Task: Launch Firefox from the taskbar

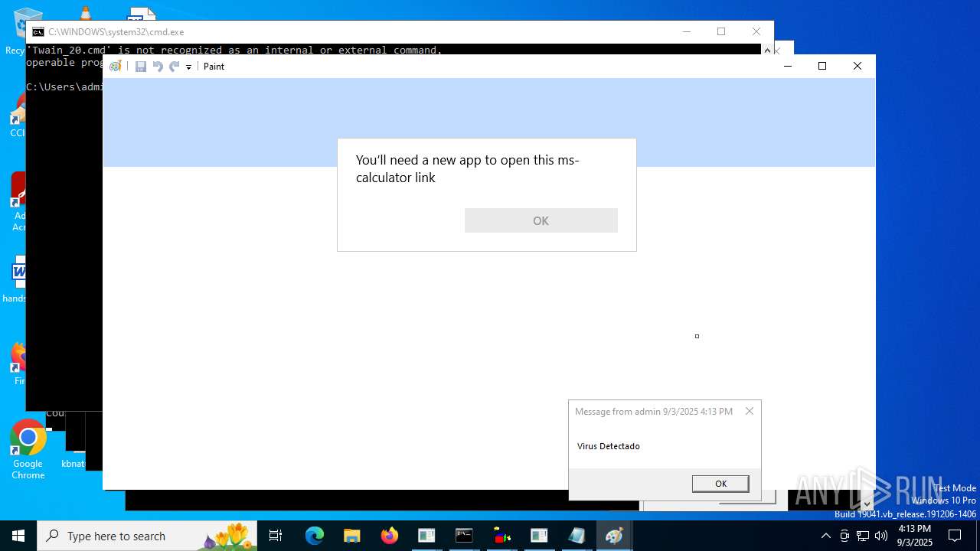Action: click(x=389, y=536)
